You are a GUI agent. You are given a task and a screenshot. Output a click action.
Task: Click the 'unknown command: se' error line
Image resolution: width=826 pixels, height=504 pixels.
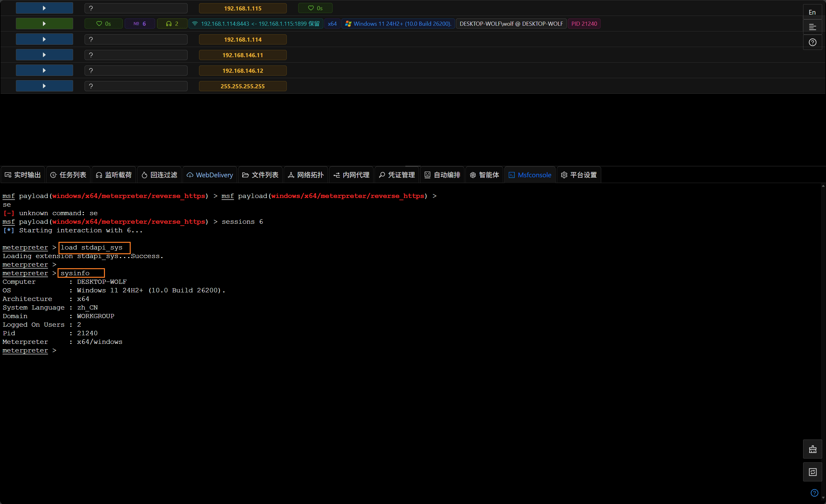(x=50, y=213)
